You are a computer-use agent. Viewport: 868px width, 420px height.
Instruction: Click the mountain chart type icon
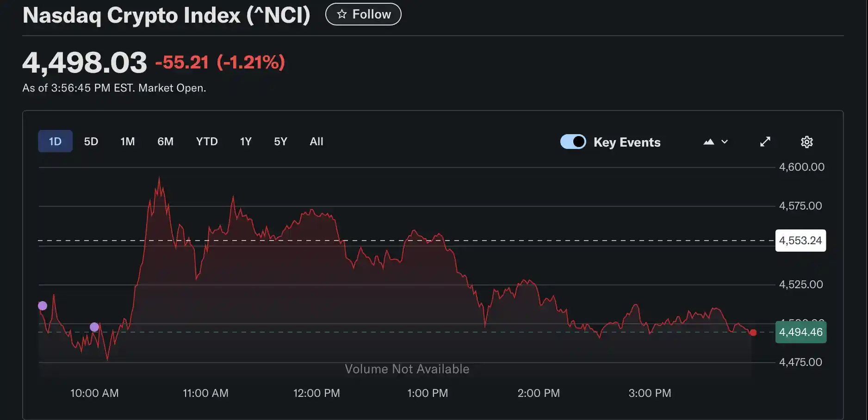pyautogui.click(x=708, y=142)
